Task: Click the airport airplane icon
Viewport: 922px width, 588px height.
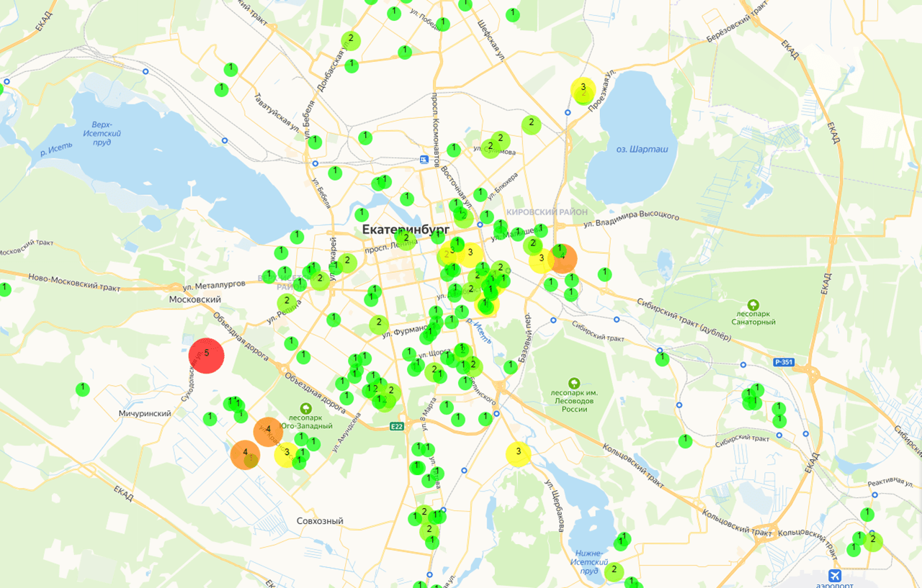Action: [835, 575]
